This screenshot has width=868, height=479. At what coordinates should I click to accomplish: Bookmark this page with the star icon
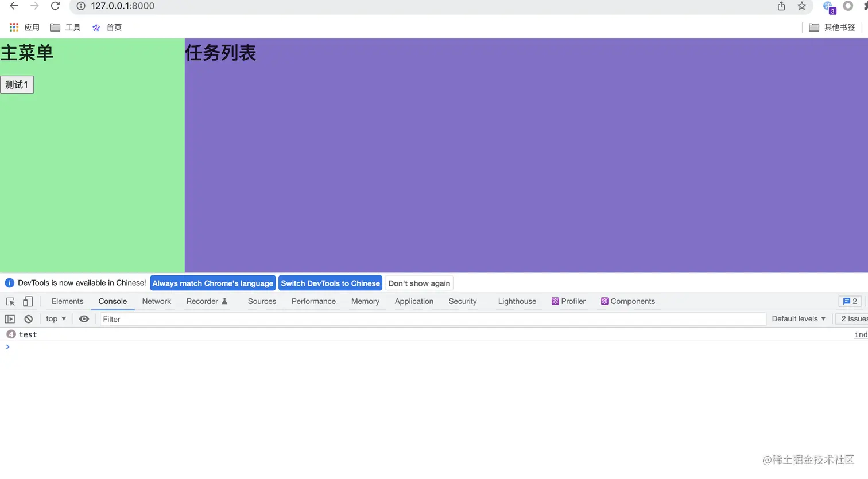coord(802,6)
